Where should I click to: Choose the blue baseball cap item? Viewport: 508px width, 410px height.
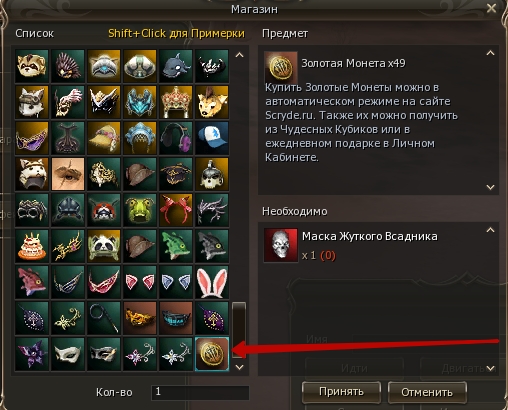(x=212, y=138)
